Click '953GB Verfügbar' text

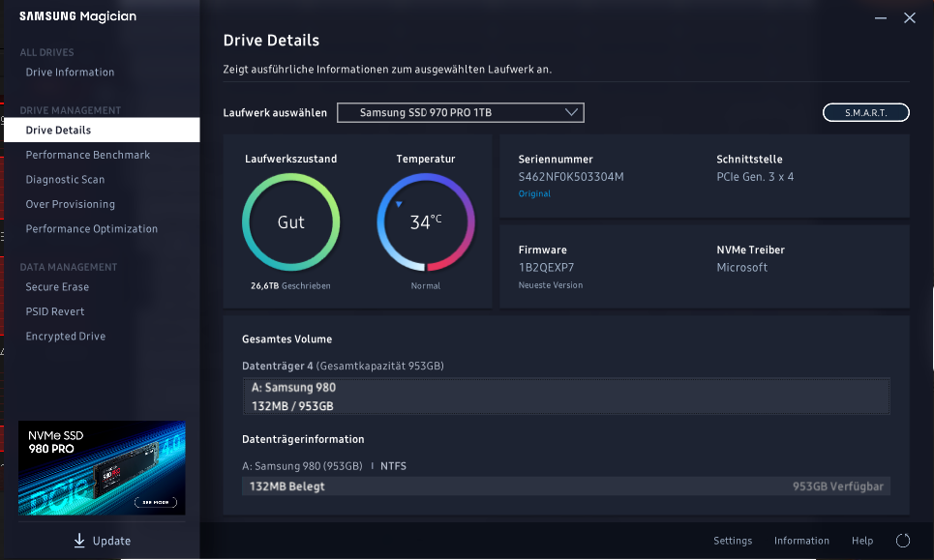(x=837, y=486)
